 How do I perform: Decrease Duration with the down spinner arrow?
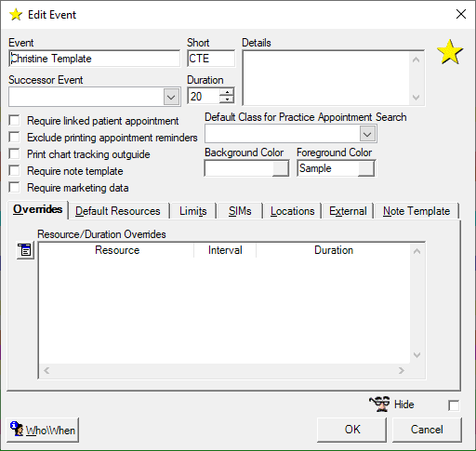click(x=227, y=99)
